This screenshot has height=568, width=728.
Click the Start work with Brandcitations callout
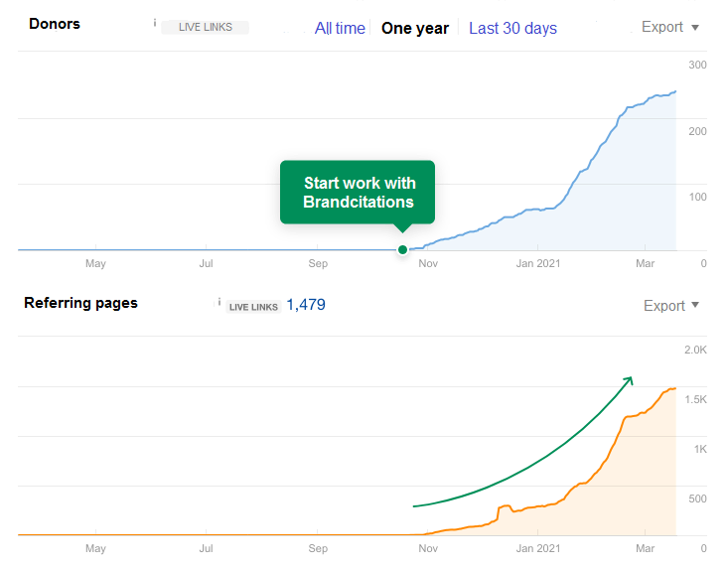tap(358, 192)
